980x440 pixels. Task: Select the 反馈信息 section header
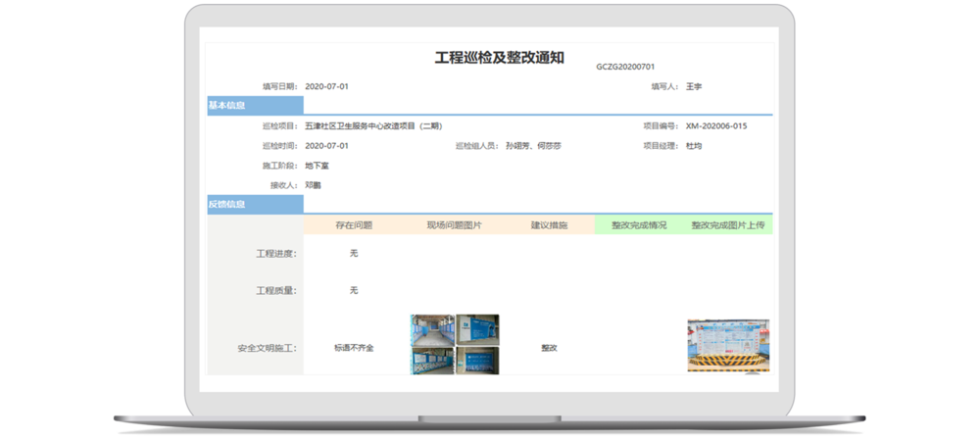[226, 205]
